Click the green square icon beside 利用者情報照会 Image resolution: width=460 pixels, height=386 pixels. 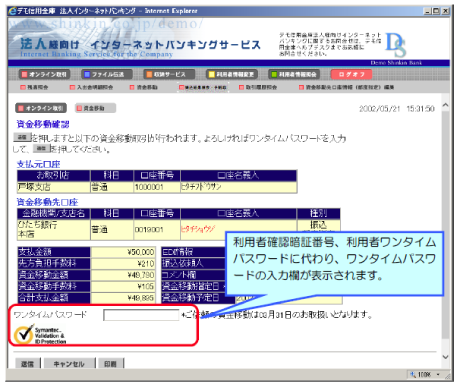point(274,74)
